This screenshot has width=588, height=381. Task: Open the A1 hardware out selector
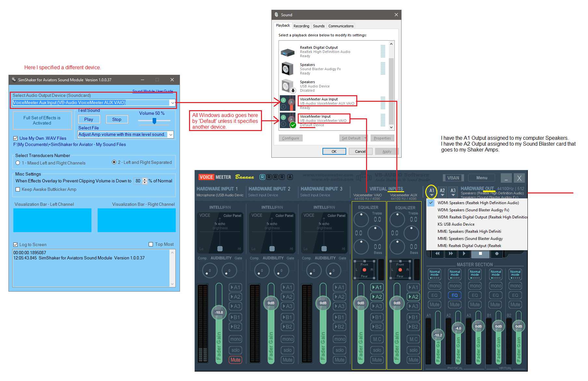[x=432, y=192]
